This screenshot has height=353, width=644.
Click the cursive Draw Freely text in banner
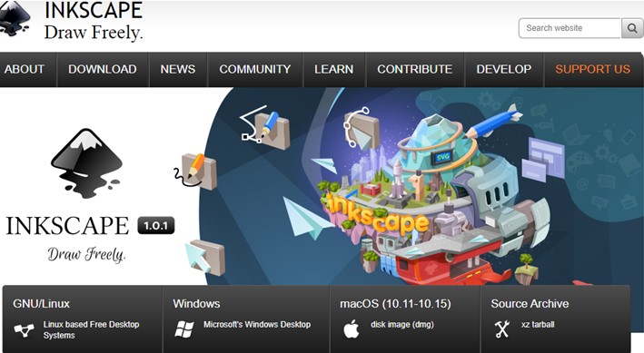(86, 254)
